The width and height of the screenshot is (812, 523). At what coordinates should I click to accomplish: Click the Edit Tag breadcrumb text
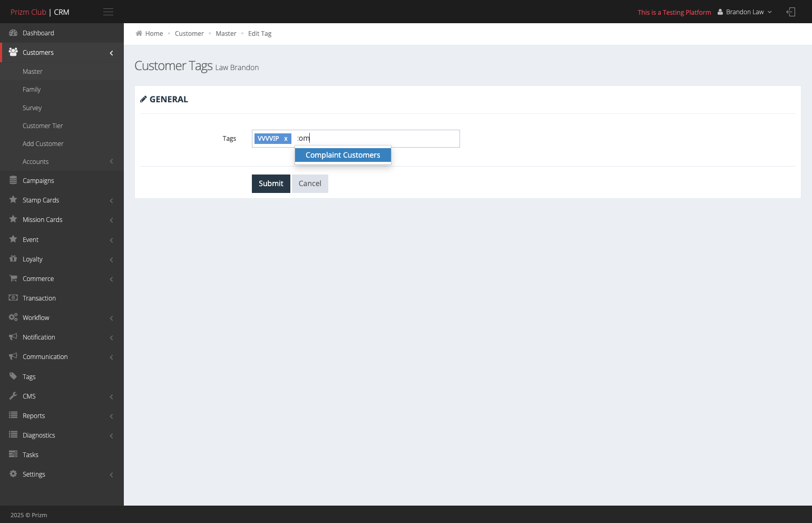260,33
